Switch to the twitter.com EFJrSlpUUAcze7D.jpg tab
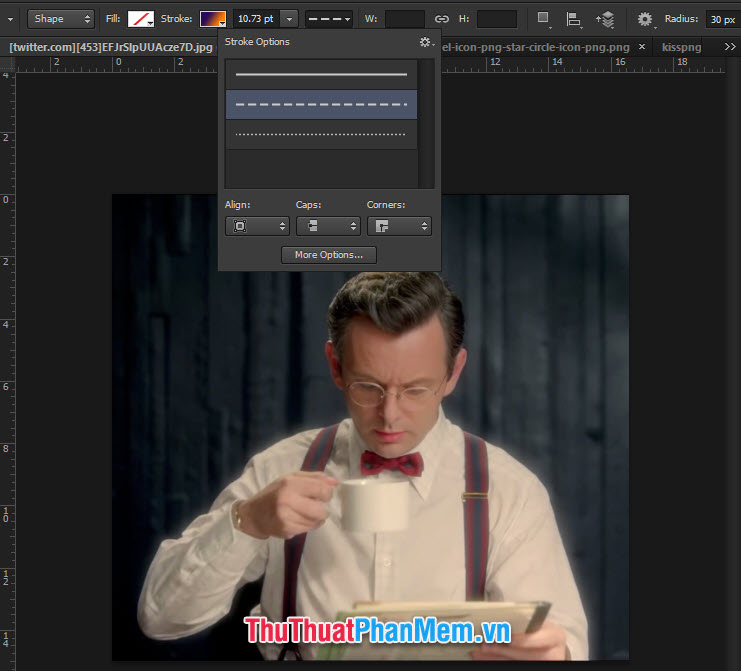The height and width of the screenshot is (671, 741). point(111,47)
